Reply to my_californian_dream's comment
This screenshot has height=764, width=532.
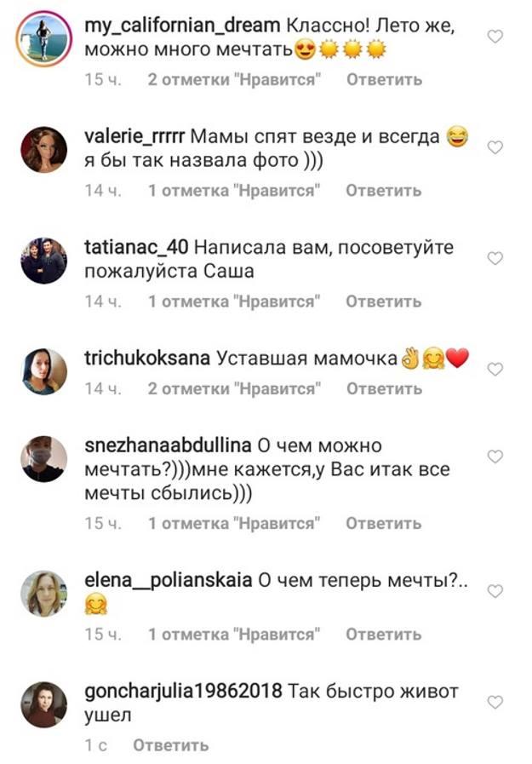383,80
